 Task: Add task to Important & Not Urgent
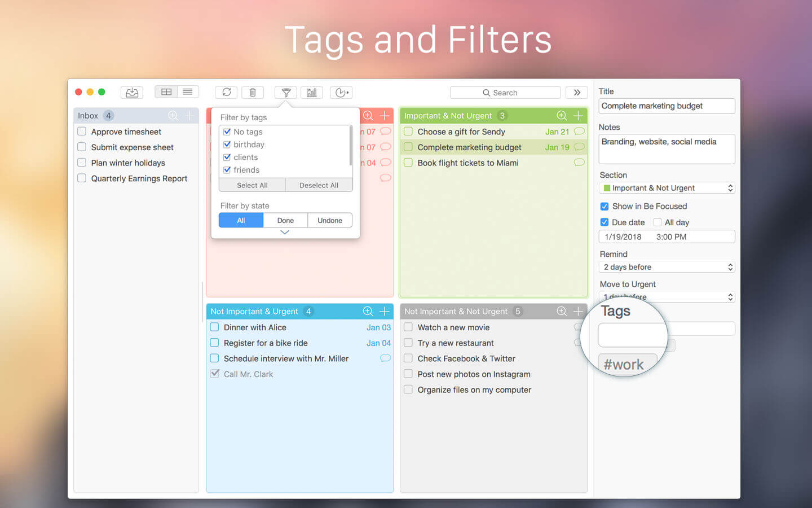click(x=578, y=116)
